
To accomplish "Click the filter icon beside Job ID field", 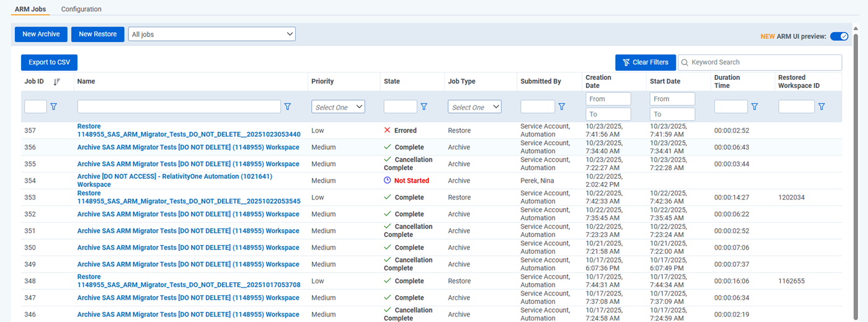I will coord(53,107).
